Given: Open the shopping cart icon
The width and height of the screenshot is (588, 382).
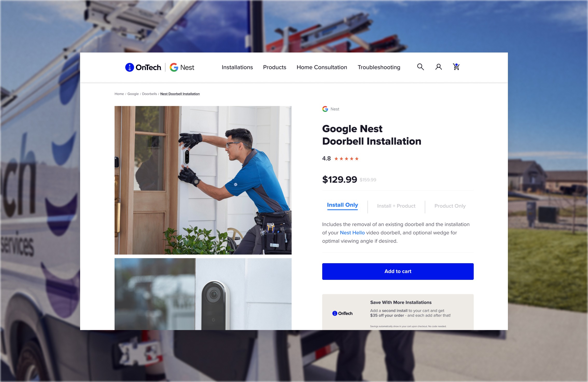Looking at the screenshot, I should (x=456, y=67).
